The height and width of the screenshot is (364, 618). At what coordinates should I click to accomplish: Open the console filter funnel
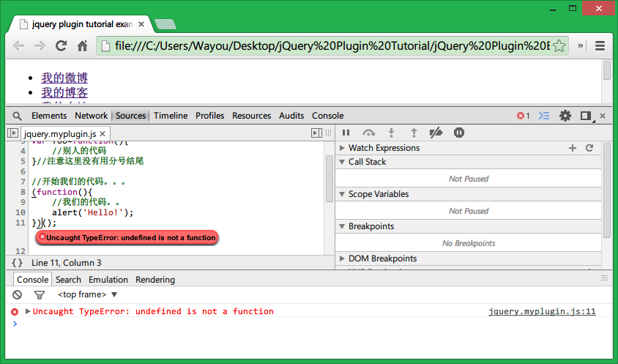[x=40, y=294]
